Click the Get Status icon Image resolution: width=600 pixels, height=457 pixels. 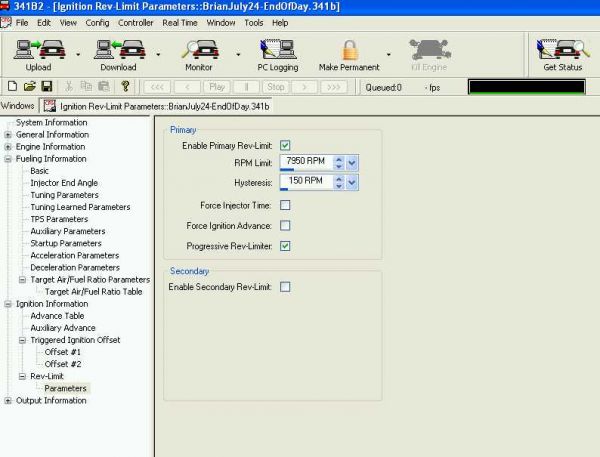click(x=563, y=51)
